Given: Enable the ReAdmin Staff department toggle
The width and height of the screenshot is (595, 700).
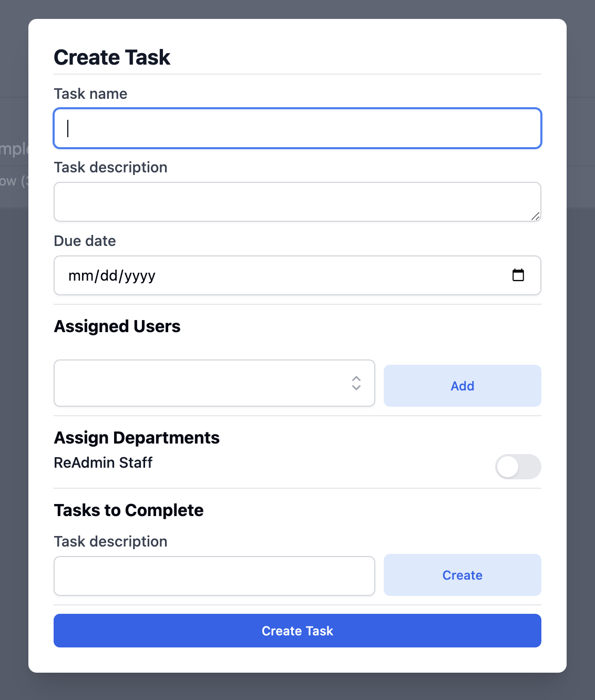Looking at the screenshot, I should tap(518, 467).
